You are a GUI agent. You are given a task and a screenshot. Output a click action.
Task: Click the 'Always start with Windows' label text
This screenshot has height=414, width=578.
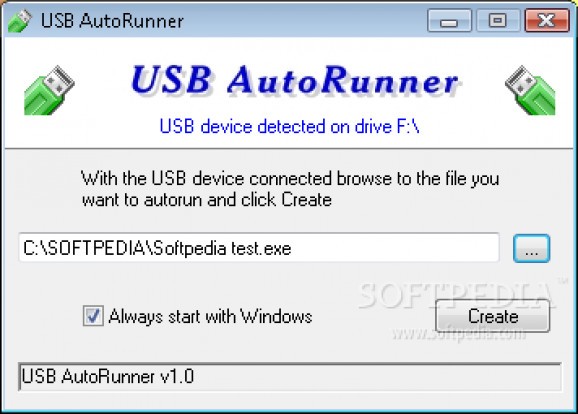(x=210, y=317)
